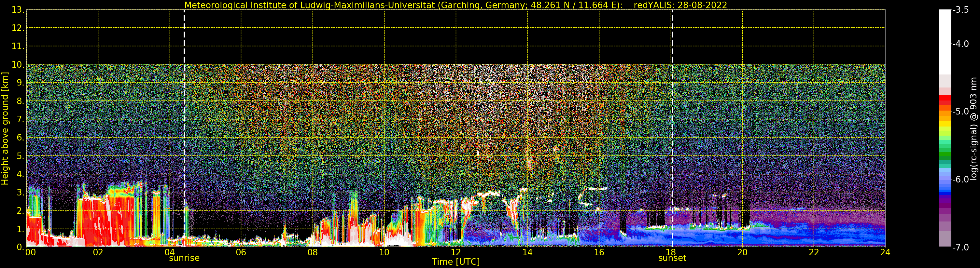
Task: Click the '1.' height tick label
Action: pos(20,229)
